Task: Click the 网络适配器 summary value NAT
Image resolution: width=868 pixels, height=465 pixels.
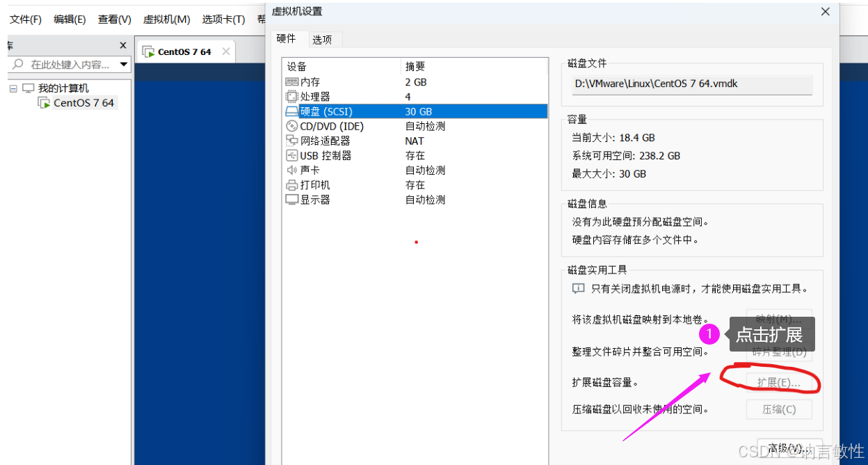Action: coord(415,141)
